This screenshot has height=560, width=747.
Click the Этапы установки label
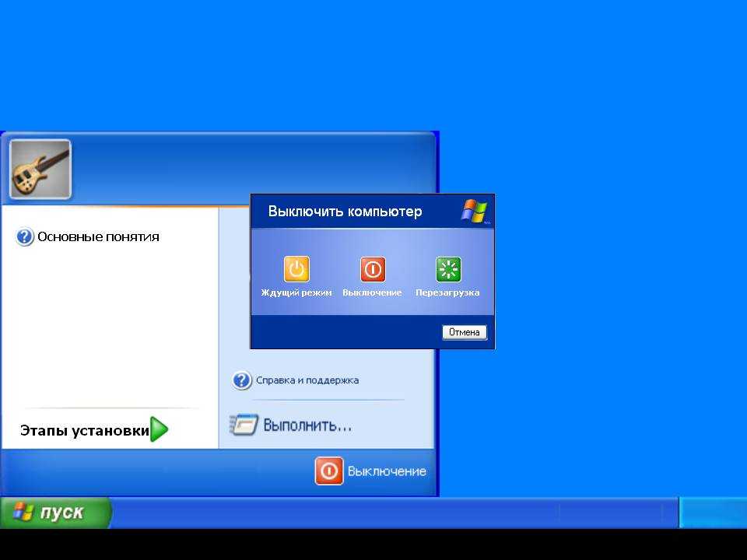[x=85, y=430]
